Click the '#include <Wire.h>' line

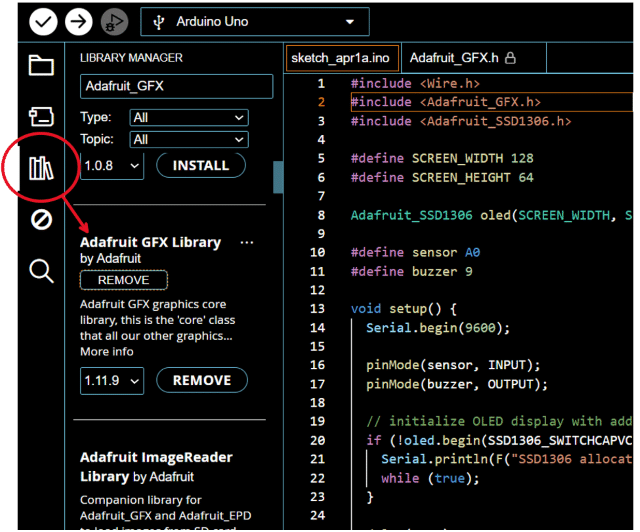click(415, 83)
